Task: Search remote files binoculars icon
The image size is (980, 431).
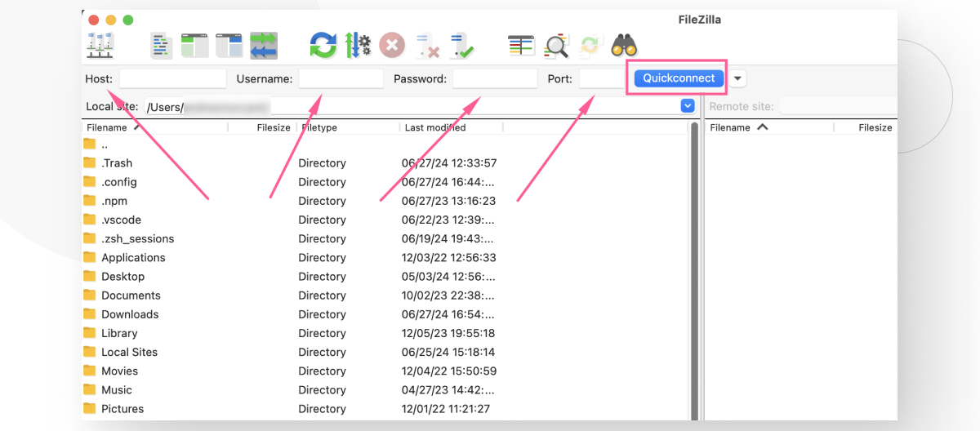Action: pyautogui.click(x=624, y=45)
